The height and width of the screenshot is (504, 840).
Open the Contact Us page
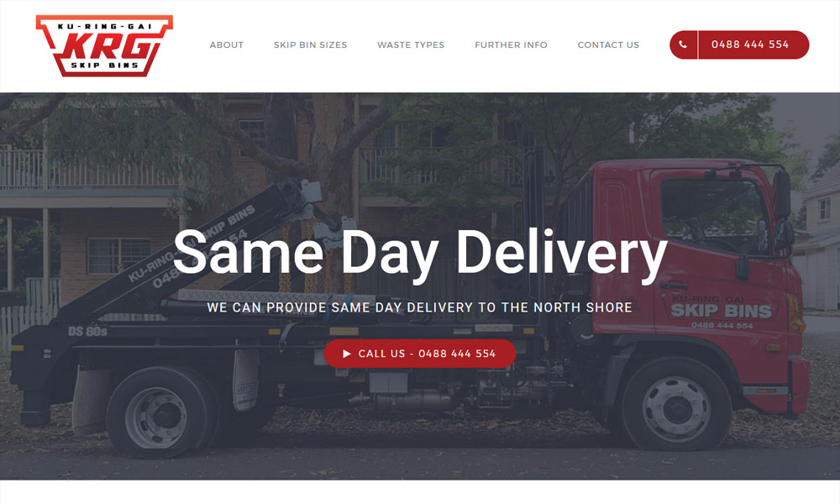[x=608, y=45]
